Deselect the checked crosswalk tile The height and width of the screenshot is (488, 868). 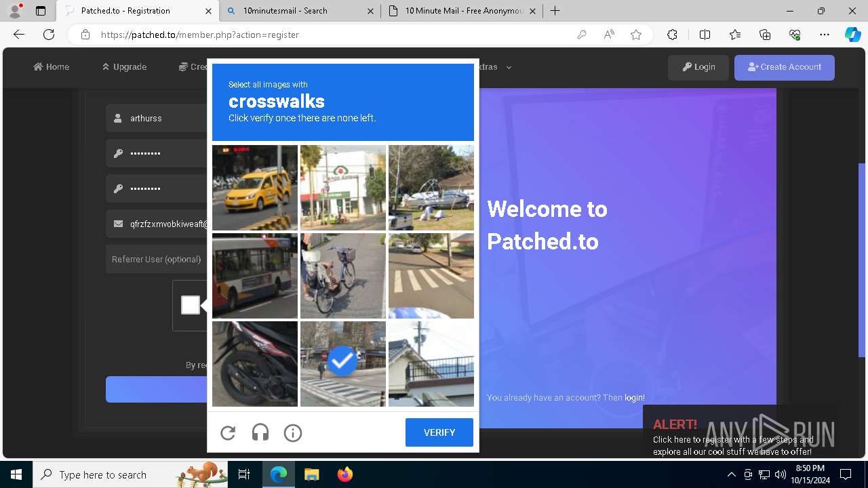pyautogui.click(x=343, y=364)
